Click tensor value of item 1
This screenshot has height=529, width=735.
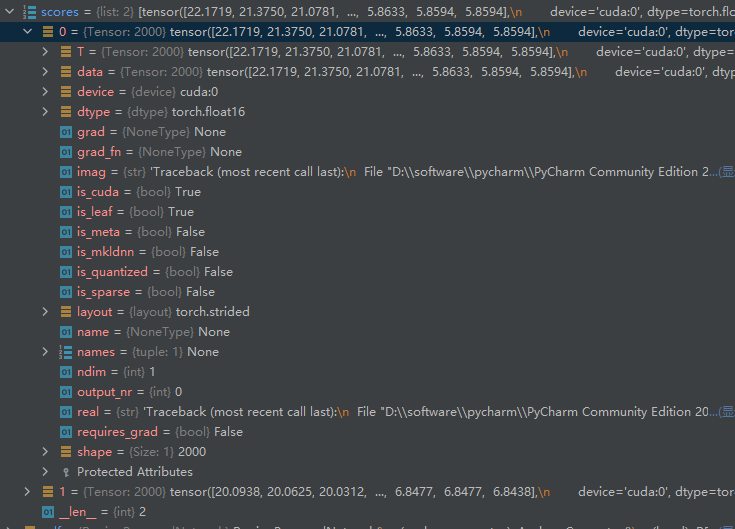coord(452,492)
